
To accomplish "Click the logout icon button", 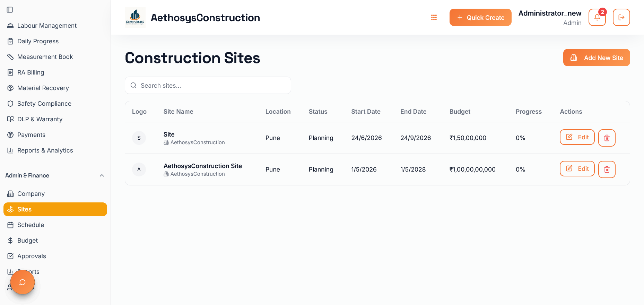I will click(621, 17).
